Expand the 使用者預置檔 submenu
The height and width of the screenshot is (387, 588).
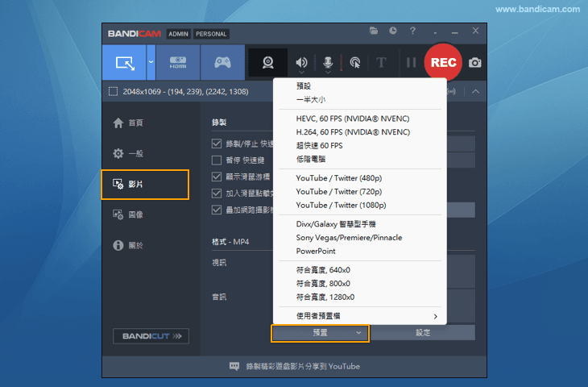pyautogui.click(x=359, y=316)
